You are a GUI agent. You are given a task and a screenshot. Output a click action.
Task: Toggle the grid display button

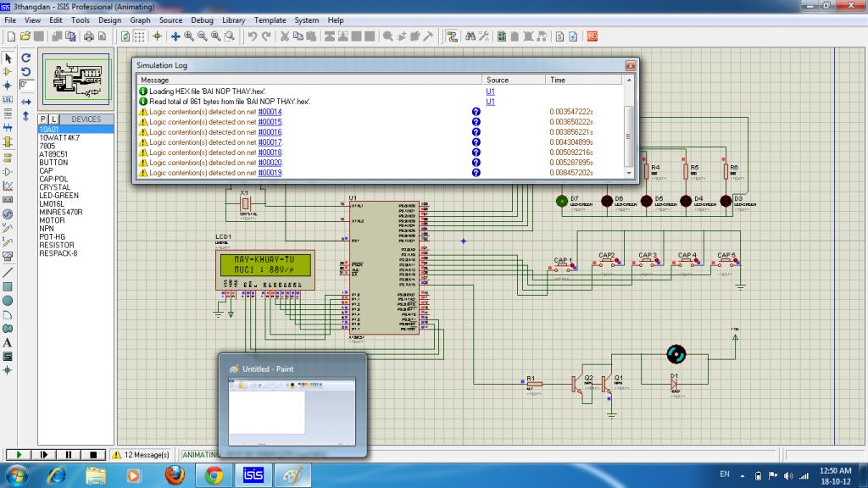140,36
